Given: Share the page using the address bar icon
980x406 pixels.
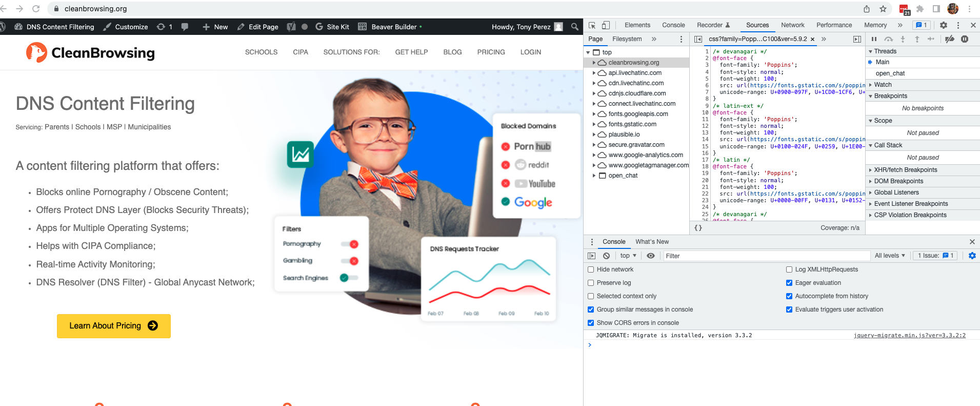Looking at the screenshot, I should click(867, 9).
